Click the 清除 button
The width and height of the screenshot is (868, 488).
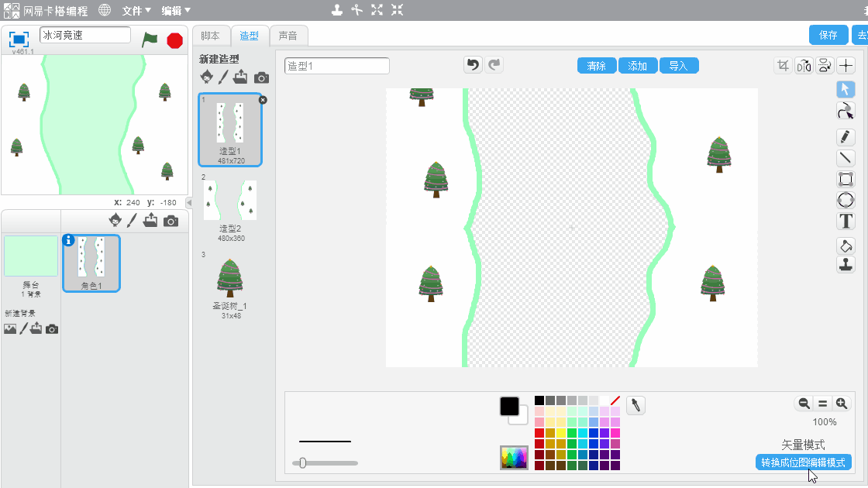[x=596, y=66]
